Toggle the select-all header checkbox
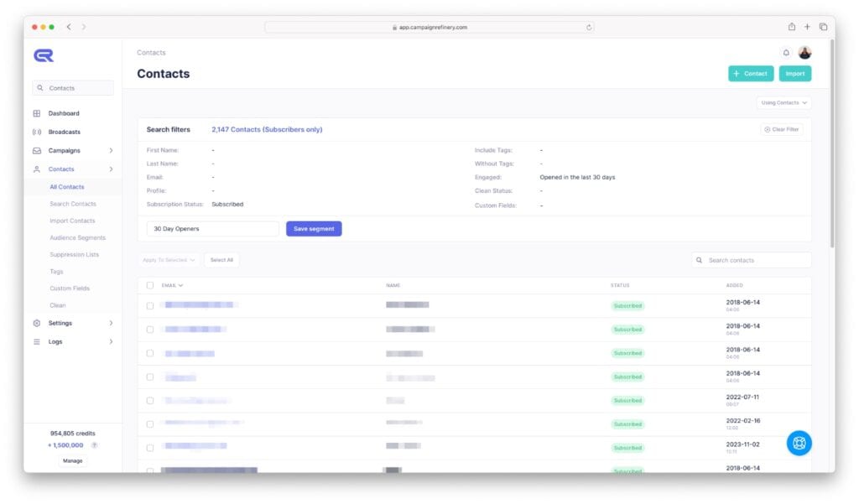Image resolution: width=859 pixels, height=504 pixels. [150, 285]
